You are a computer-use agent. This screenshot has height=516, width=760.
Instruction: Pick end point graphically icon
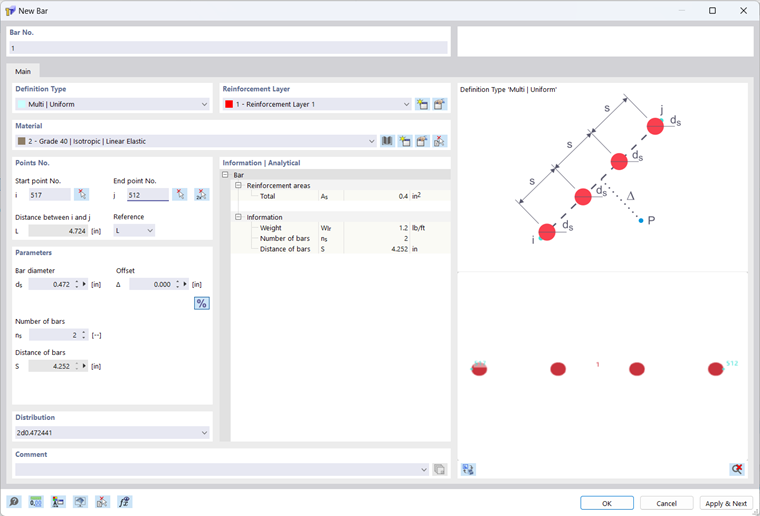point(180,195)
